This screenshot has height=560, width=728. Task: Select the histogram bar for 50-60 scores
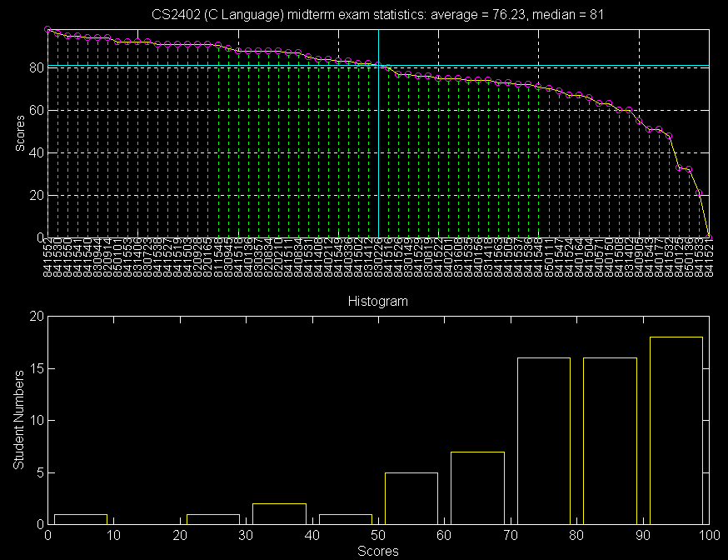(x=411, y=497)
